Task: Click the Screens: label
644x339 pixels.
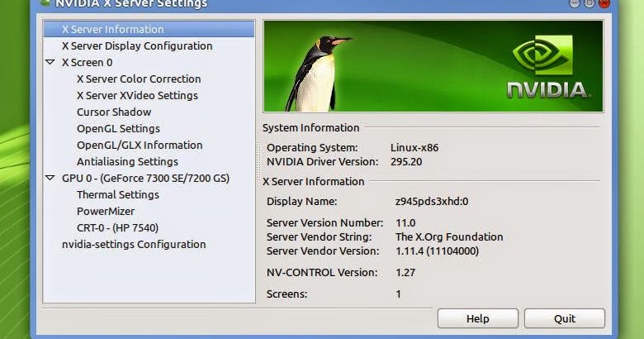Action: click(286, 294)
